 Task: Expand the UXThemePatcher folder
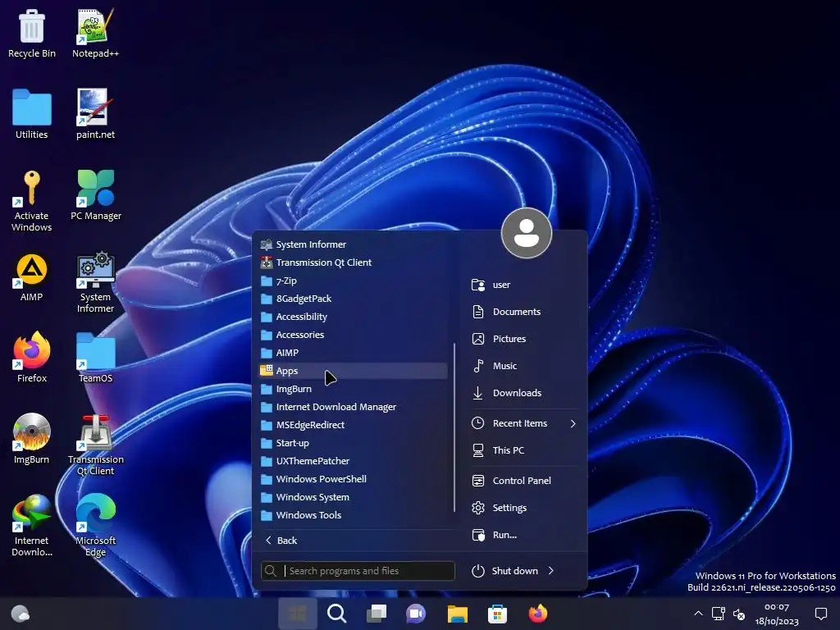353,461
